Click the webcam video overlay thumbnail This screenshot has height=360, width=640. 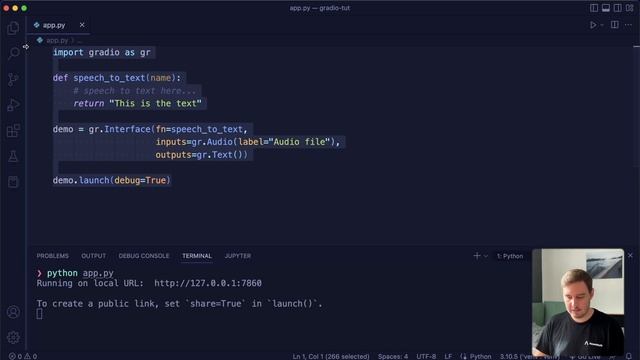[578, 302]
